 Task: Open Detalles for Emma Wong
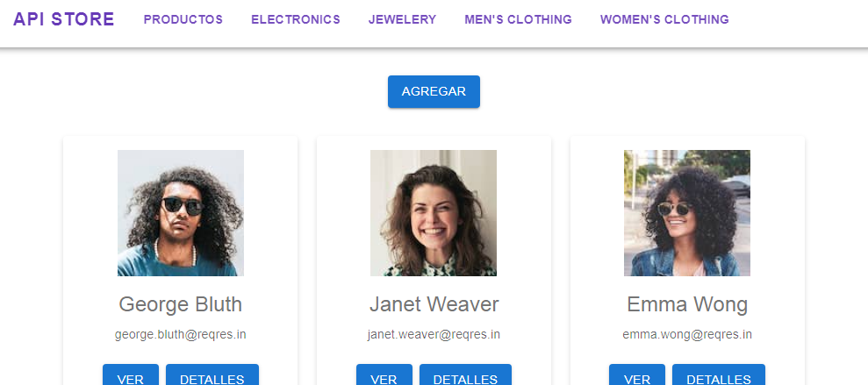tap(719, 375)
